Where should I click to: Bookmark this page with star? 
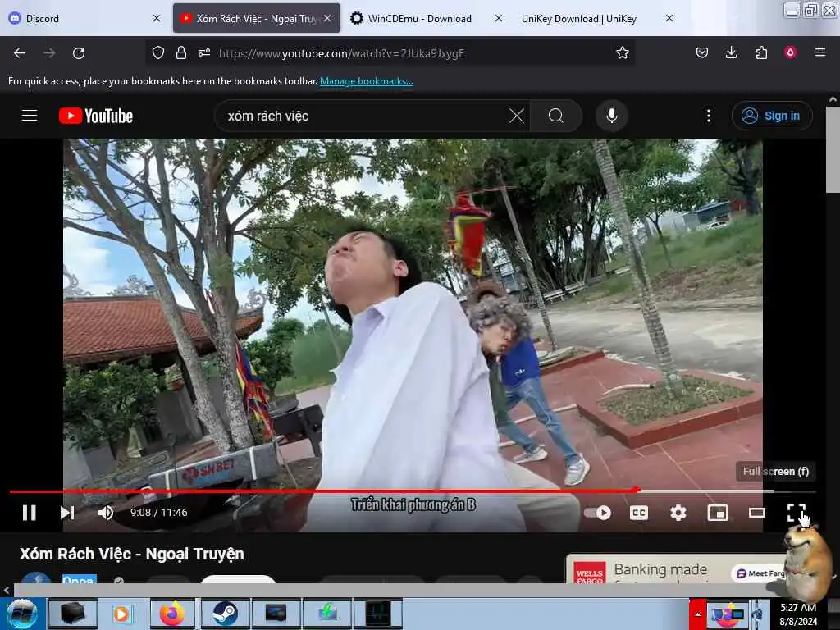pyautogui.click(x=622, y=52)
